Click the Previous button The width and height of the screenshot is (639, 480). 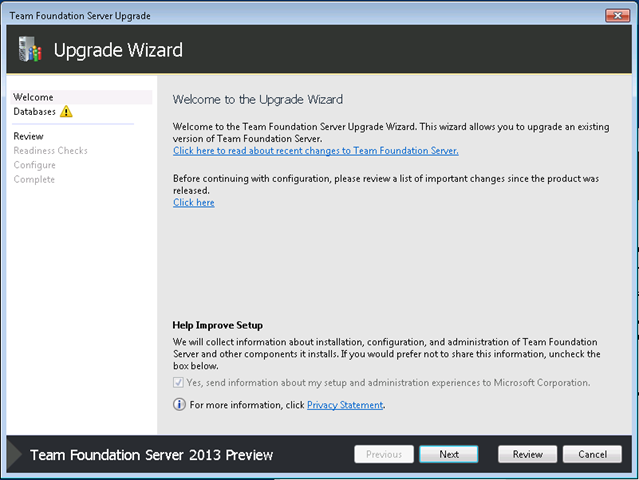tap(384, 454)
